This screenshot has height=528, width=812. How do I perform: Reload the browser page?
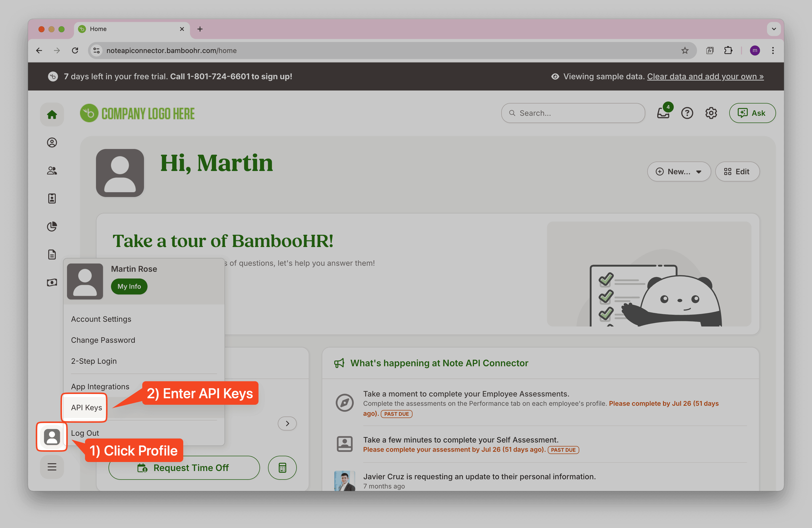[75, 50]
